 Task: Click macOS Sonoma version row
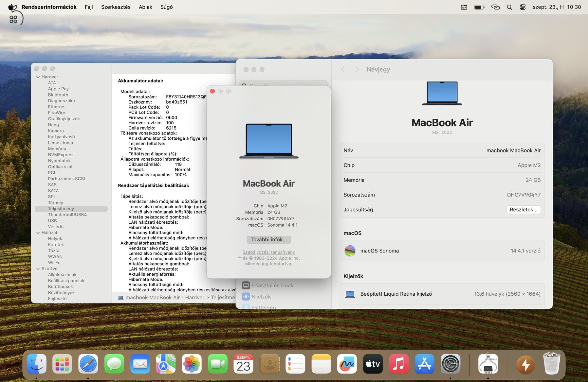tap(442, 251)
